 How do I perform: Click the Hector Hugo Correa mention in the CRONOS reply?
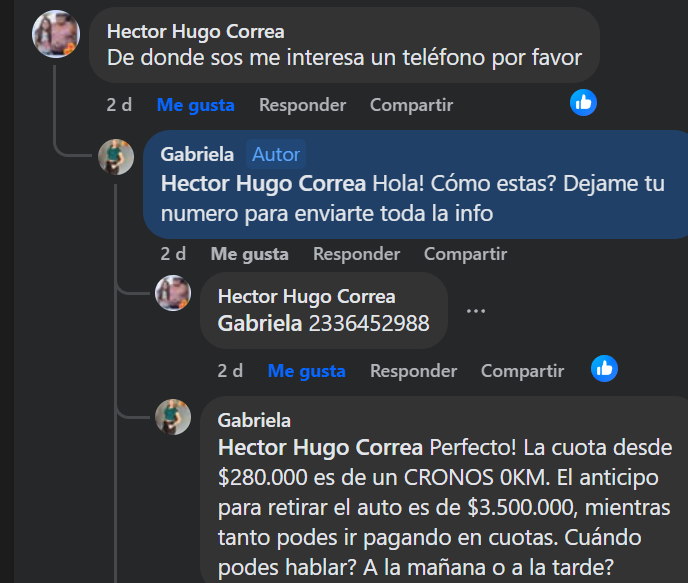click(320, 446)
